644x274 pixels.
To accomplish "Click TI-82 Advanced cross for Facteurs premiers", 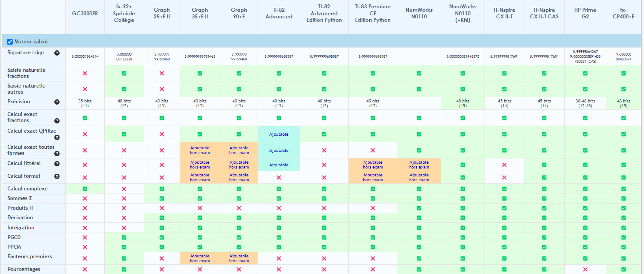I will pos(279,258).
